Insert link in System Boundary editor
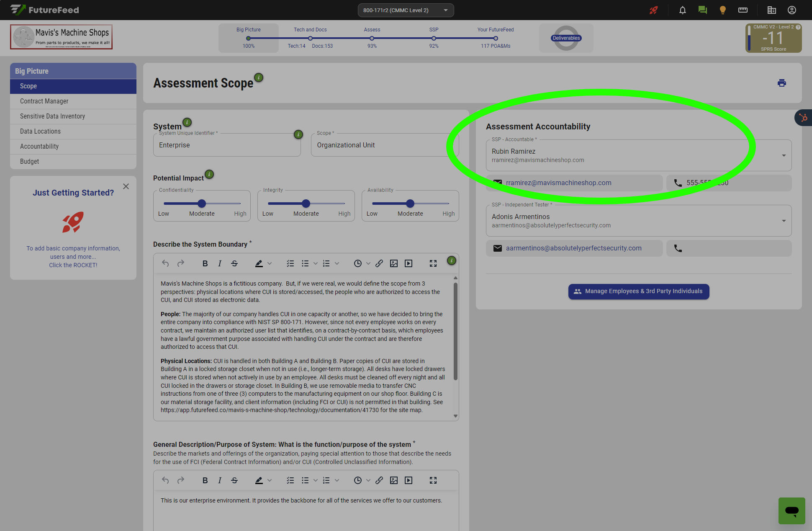 tap(379, 263)
